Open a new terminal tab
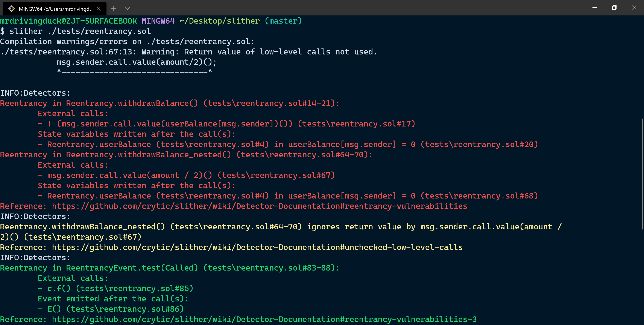Viewport: 644px width, 325px height. click(x=114, y=9)
